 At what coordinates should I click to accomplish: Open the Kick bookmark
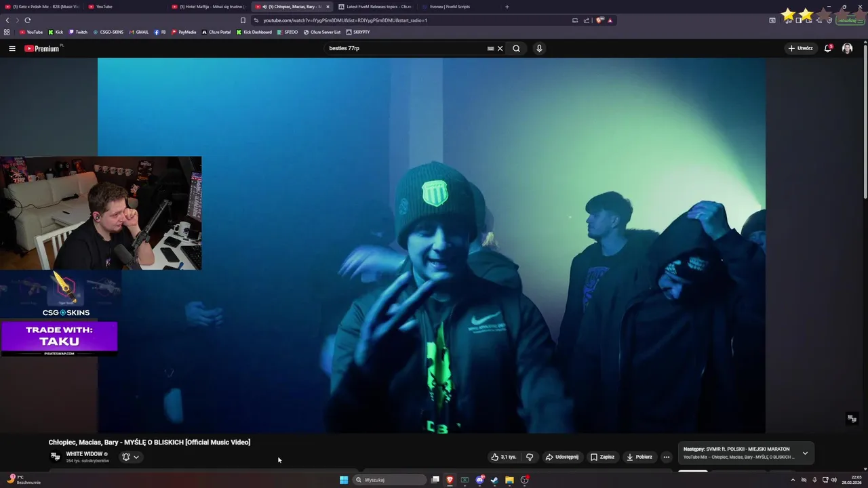56,32
